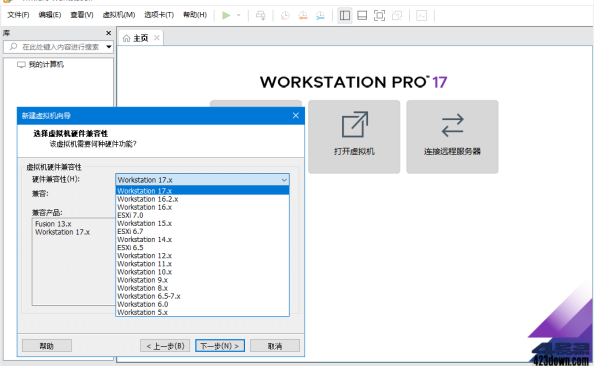The width and height of the screenshot is (594, 366).
Task: Click the 打开虚拟机 tile
Action: point(354,137)
